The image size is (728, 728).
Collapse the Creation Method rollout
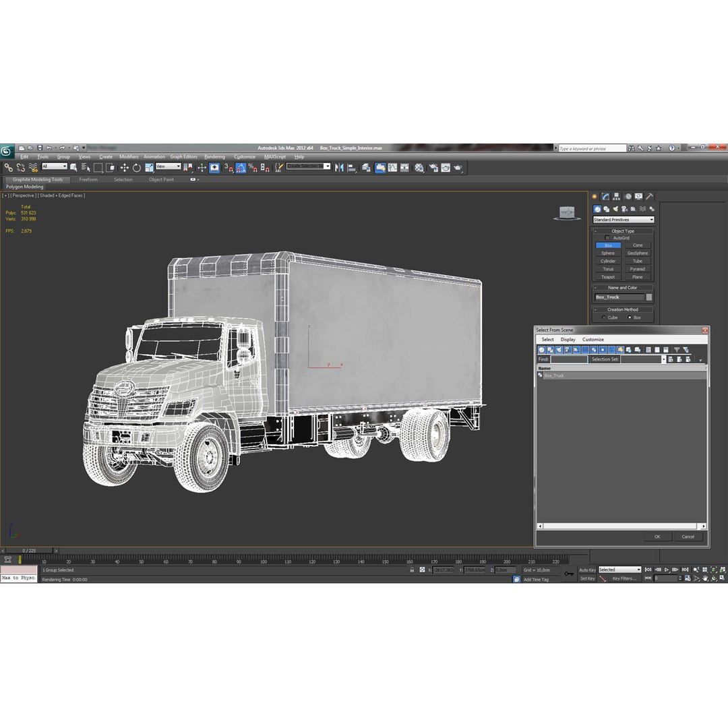coord(623,309)
